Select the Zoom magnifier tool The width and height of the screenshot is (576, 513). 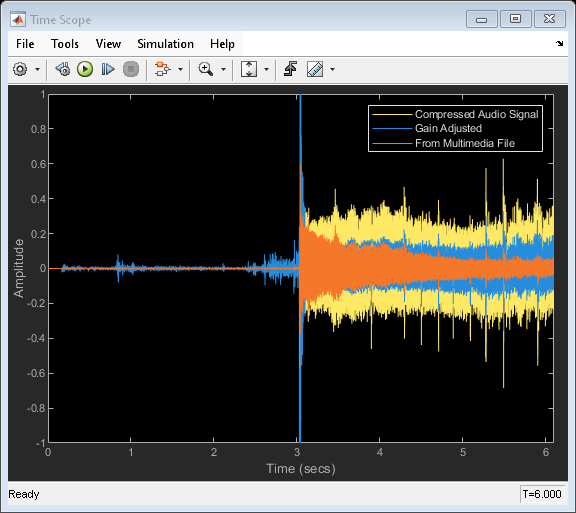coord(205,69)
